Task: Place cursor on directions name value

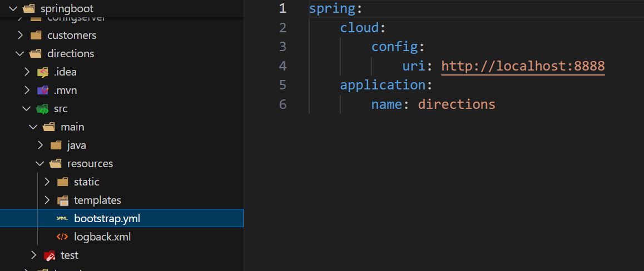Action: (456, 104)
